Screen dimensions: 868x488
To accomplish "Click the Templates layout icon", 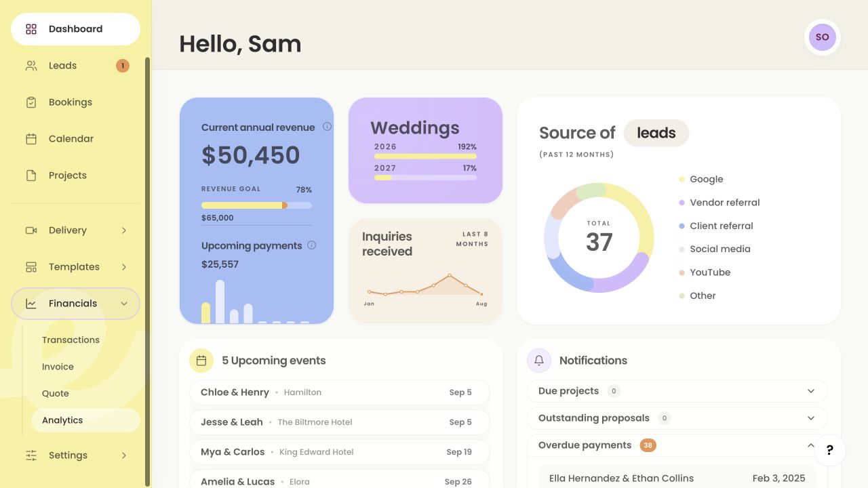I will coord(31,267).
